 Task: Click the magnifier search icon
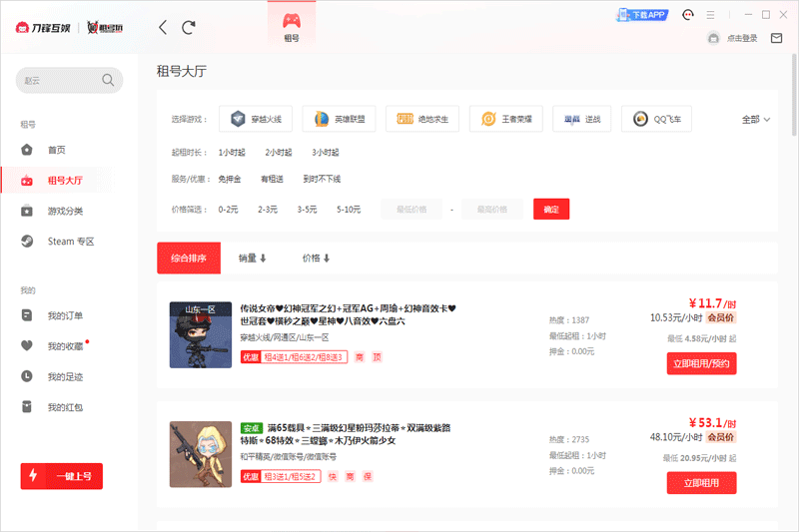pos(108,80)
